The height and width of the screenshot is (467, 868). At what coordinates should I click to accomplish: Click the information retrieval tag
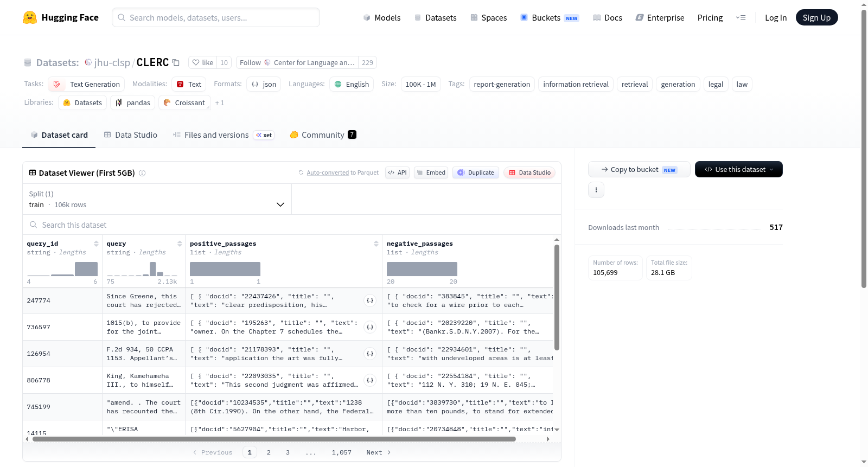point(576,84)
